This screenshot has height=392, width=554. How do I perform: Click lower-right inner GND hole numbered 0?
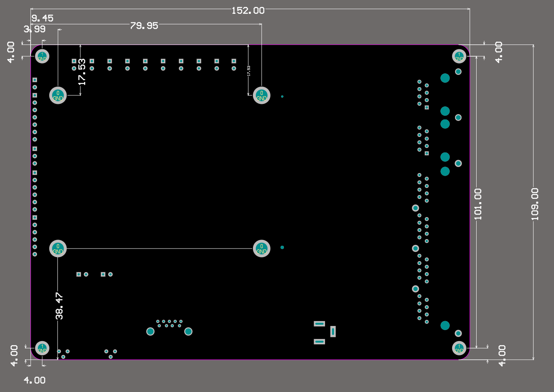pyautogui.click(x=262, y=249)
